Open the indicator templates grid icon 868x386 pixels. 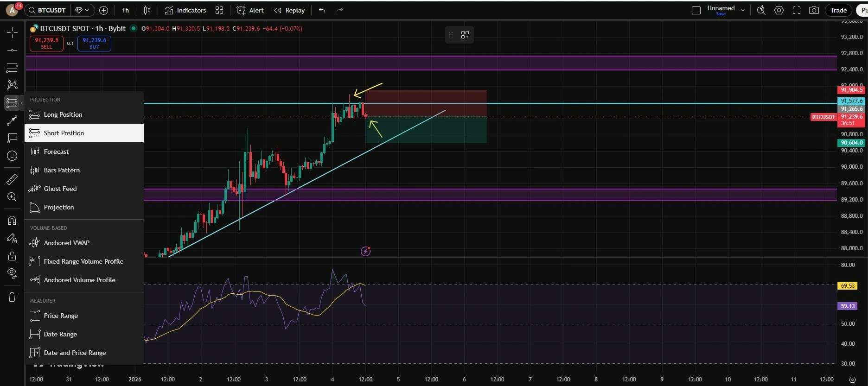click(x=219, y=10)
